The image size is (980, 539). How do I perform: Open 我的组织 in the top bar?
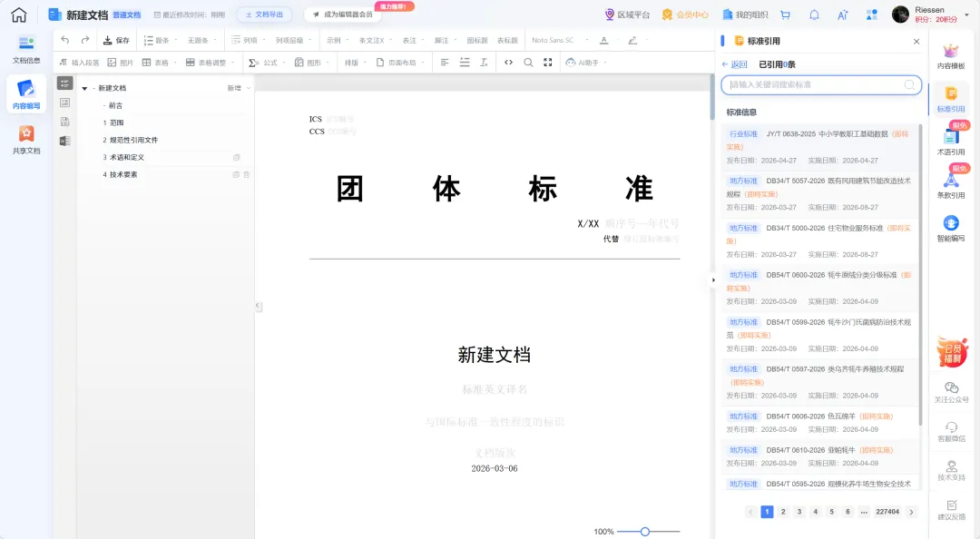coord(745,15)
